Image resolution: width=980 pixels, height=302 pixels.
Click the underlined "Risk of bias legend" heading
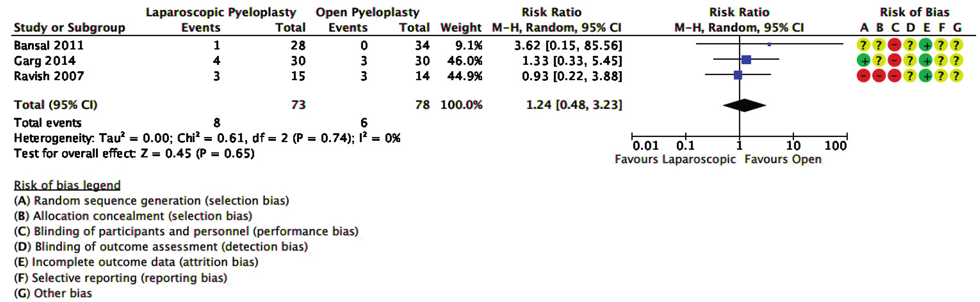[67, 185]
